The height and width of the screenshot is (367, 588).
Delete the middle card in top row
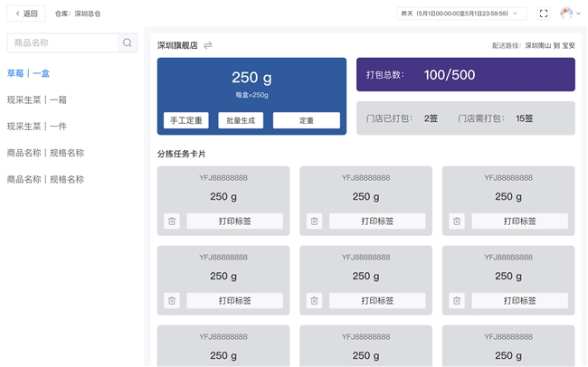click(x=314, y=221)
